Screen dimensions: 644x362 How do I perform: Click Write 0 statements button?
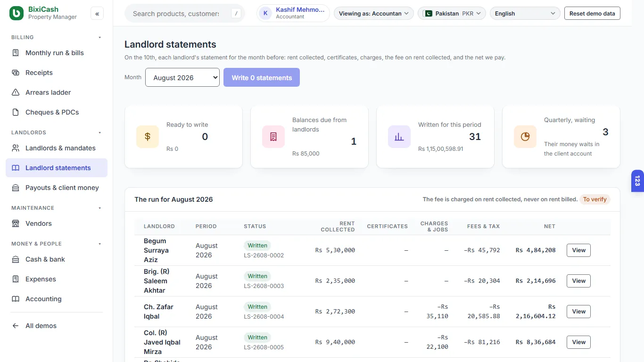pyautogui.click(x=262, y=77)
